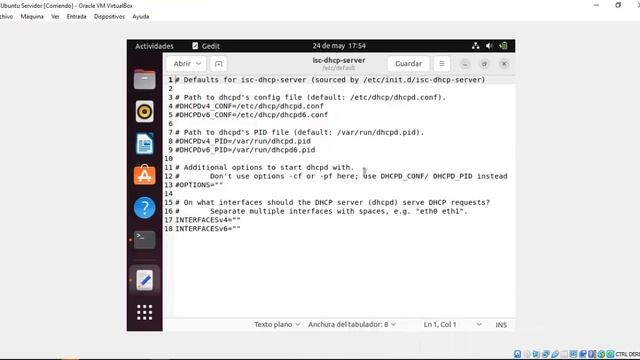Open the VirtualBox Ayuda menu
Viewport: 640px width, 360px height.
(x=140, y=16)
